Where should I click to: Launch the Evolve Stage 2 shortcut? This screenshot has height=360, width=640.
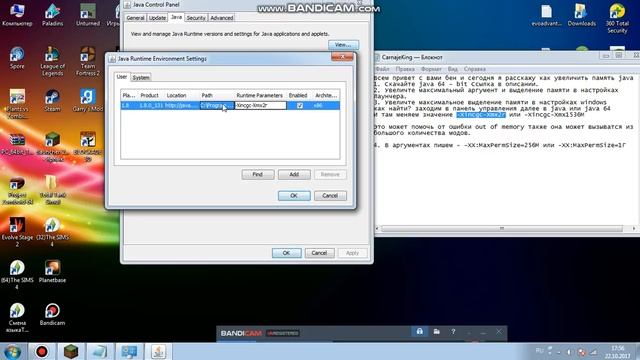17,232
